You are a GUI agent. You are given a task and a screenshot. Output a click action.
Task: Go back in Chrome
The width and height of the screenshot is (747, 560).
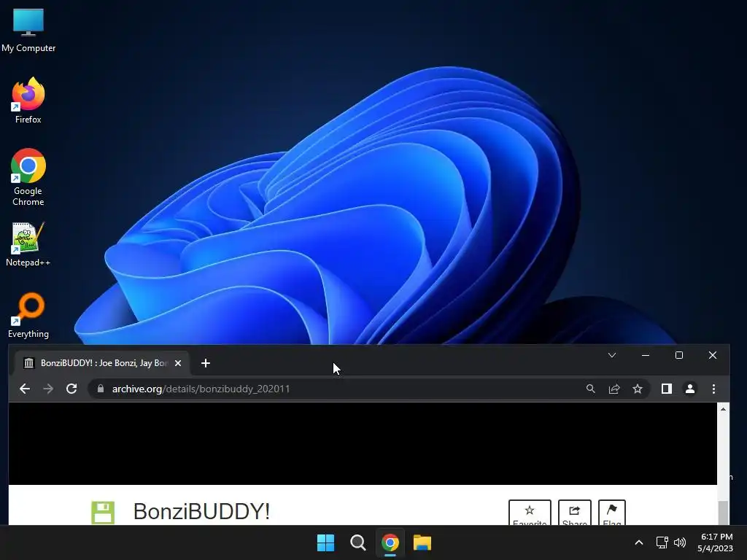point(25,389)
